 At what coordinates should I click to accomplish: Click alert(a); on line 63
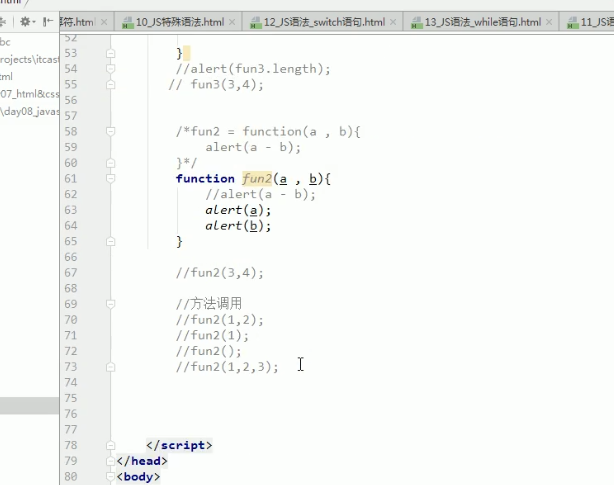point(238,210)
